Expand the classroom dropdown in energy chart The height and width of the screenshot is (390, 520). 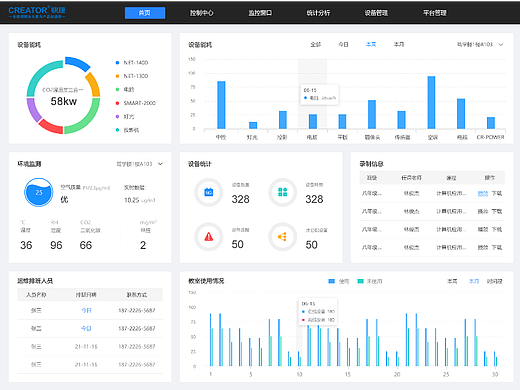(480, 44)
